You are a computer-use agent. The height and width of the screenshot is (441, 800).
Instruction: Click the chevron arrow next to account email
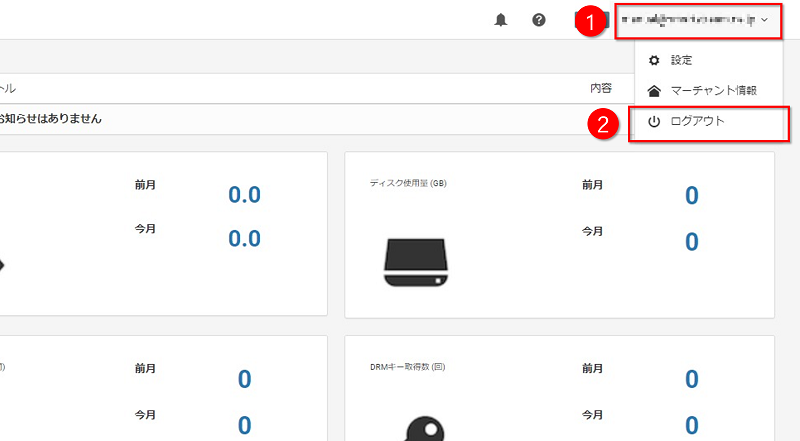click(765, 20)
